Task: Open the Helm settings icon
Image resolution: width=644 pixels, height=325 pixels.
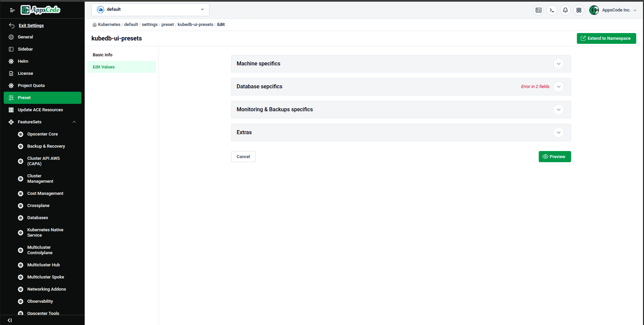Action: click(11, 61)
